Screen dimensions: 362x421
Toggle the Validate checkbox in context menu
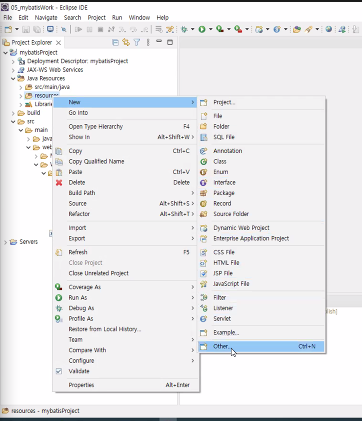click(59, 371)
